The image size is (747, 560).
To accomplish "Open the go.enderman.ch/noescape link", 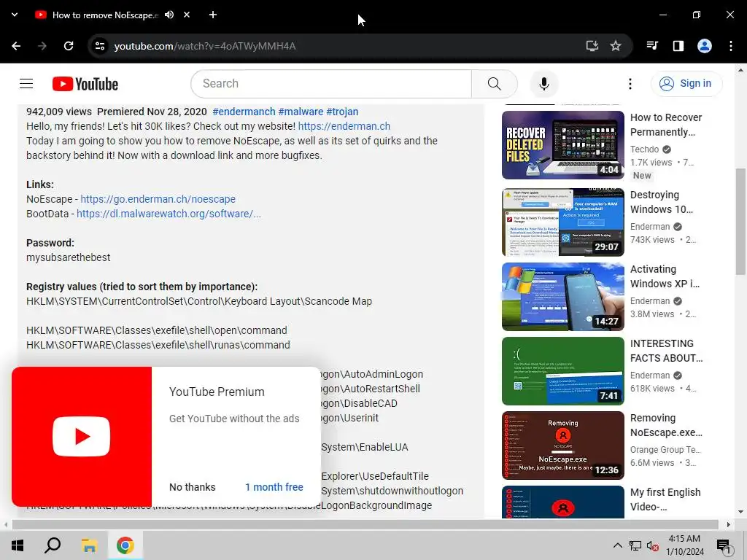I will tap(158, 199).
